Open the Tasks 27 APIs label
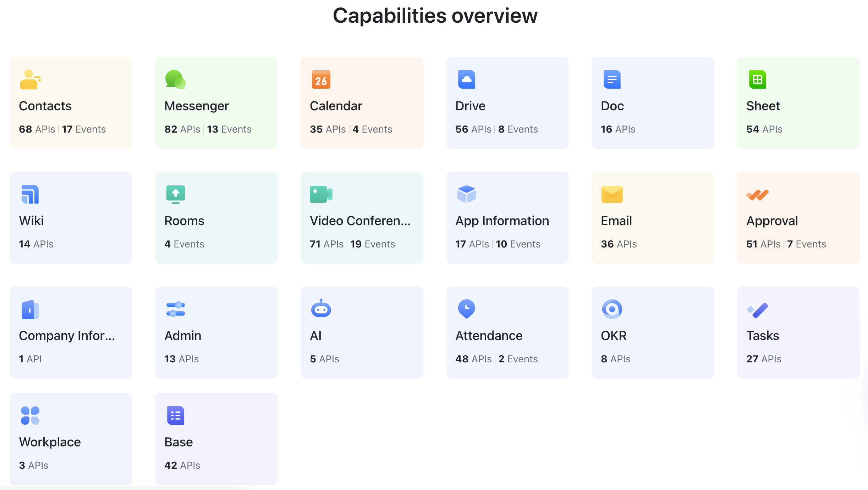868x490 pixels. pos(764,359)
